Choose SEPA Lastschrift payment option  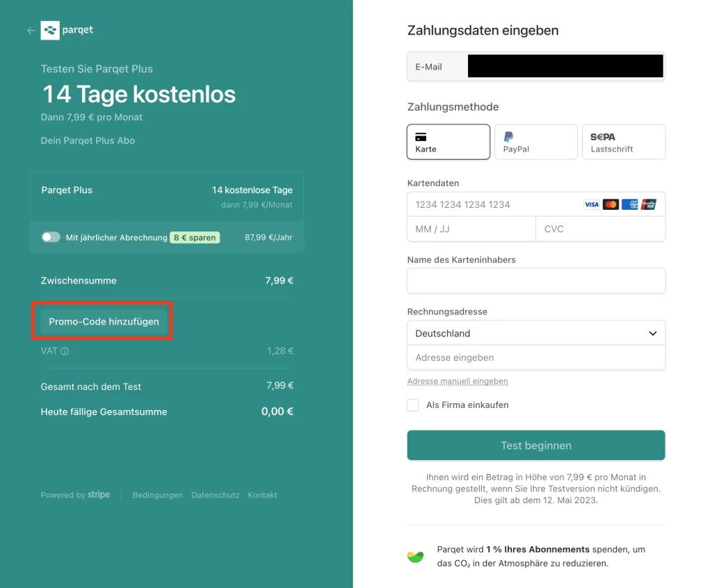[x=623, y=142]
